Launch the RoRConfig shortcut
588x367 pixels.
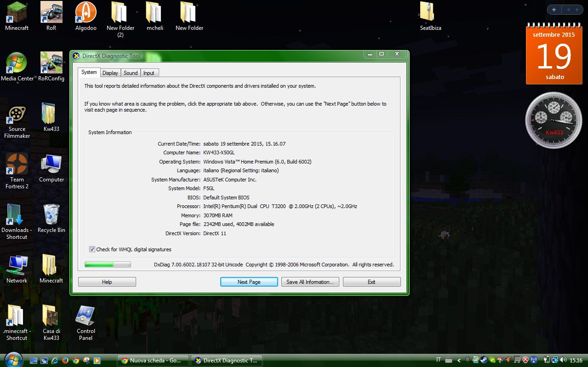click(x=51, y=67)
